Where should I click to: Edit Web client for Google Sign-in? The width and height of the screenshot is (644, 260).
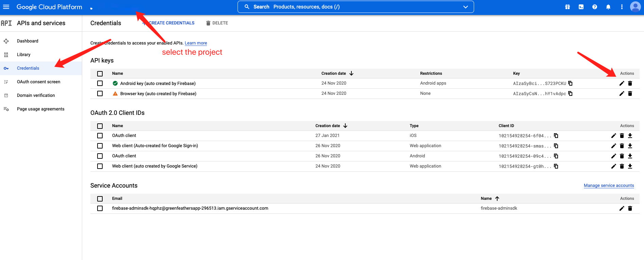pos(614,146)
